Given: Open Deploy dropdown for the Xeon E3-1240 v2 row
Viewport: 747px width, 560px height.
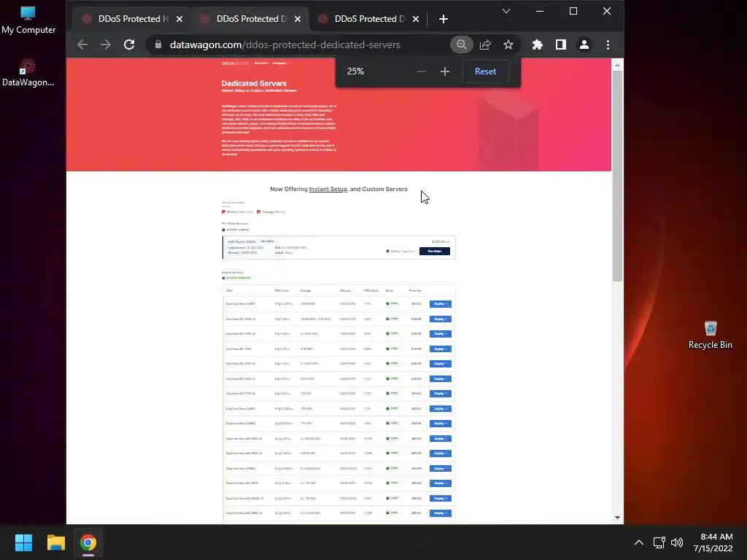Looking at the screenshot, I should coord(440,319).
